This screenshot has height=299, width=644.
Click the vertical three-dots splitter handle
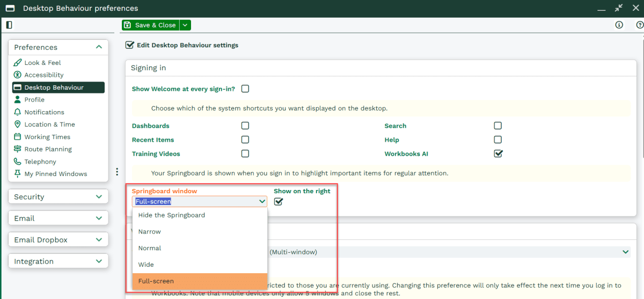coord(117,172)
